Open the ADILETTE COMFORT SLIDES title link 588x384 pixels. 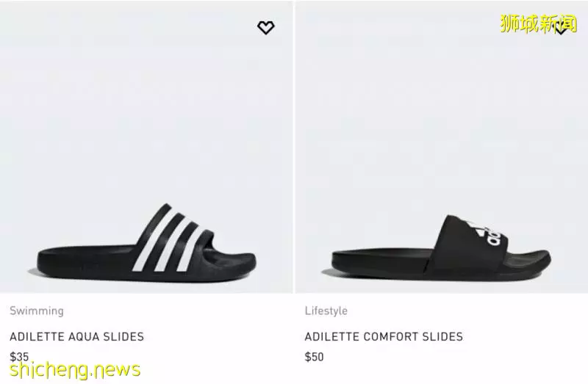click(x=384, y=336)
